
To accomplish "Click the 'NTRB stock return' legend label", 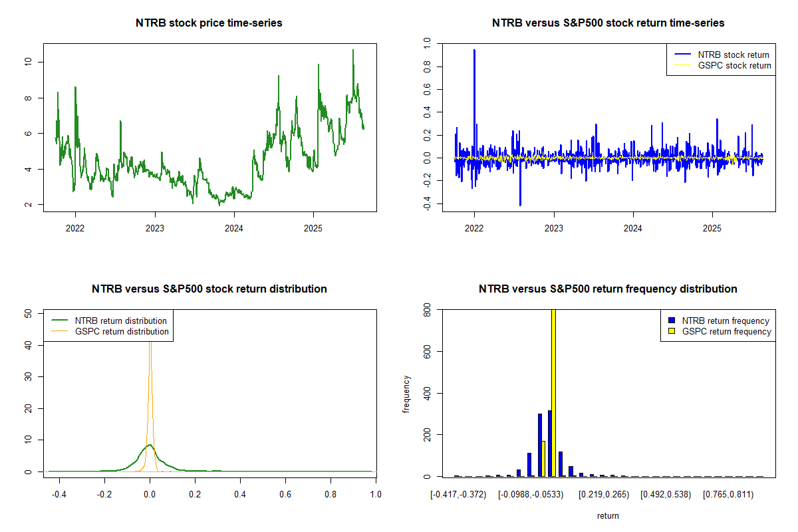I will pyautogui.click(x=733, y=55).
